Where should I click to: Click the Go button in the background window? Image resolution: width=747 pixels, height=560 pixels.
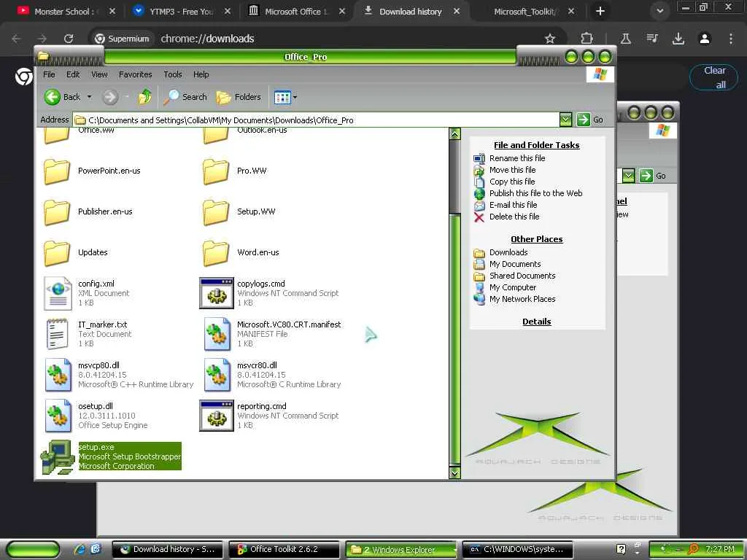point(653,176)
